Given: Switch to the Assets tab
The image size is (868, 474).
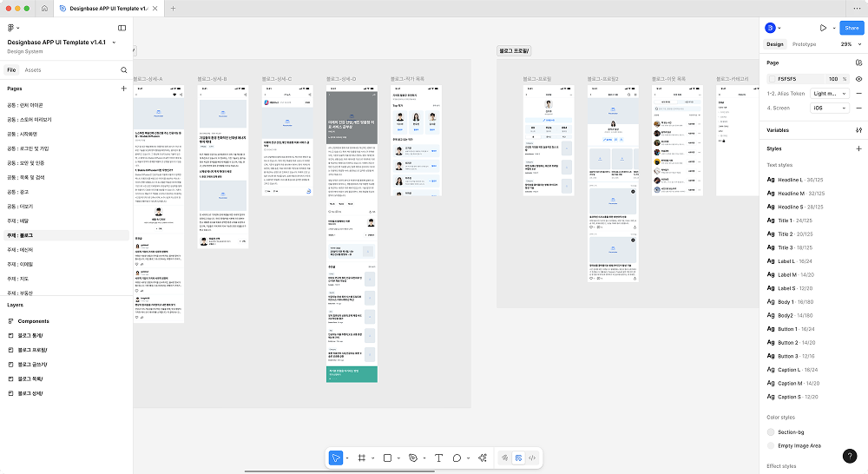Looking at the screenshot, I should [33, 69].
